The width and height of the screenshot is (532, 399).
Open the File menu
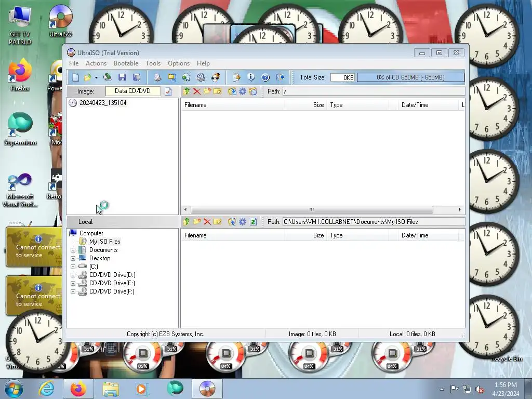click(x=74, y=63)
